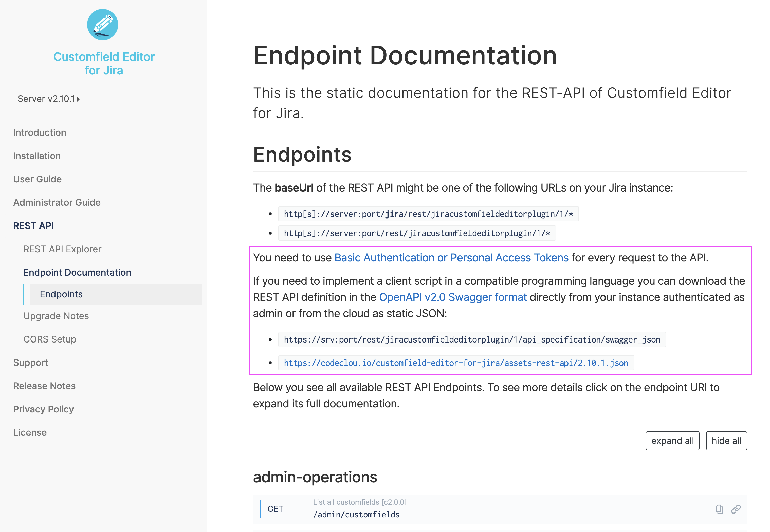This screenshot has height=532, width=770.
Task: Select the REST API sidebar item
Action: [x=33, y=226]
